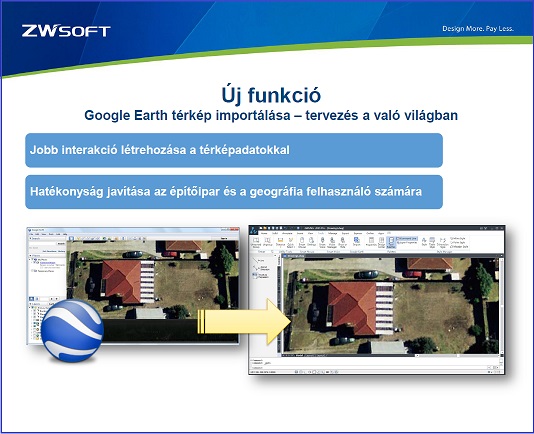Toggle the Command Line option in Palettes group
Screen dimensions: 534x434
pos(407,238)
